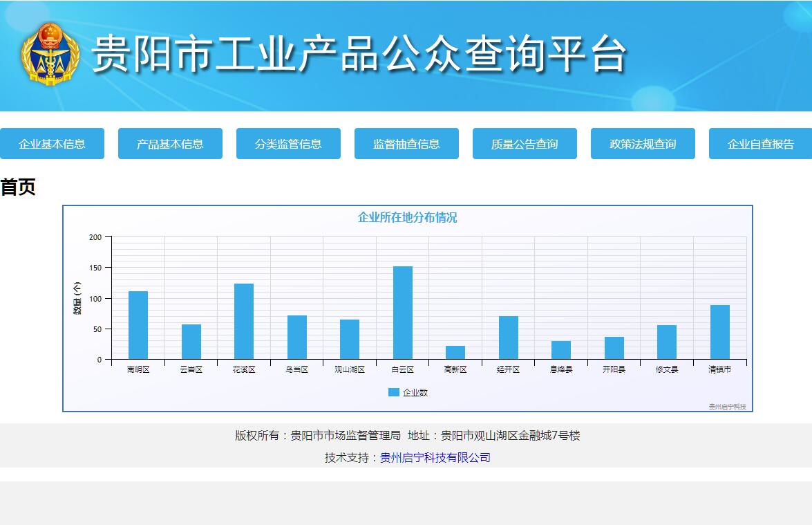Select the 乌当区 bar in chart
812x525 pixels.
297,338
